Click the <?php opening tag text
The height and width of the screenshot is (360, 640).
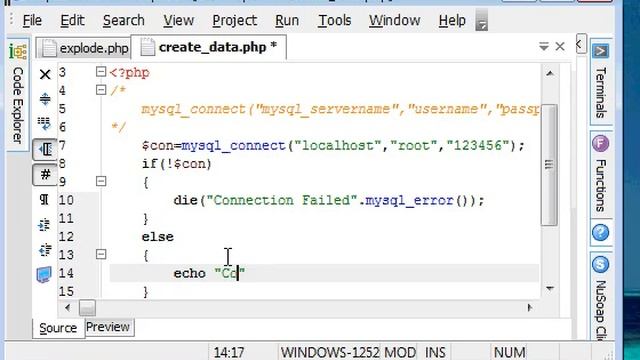point(129,73)
